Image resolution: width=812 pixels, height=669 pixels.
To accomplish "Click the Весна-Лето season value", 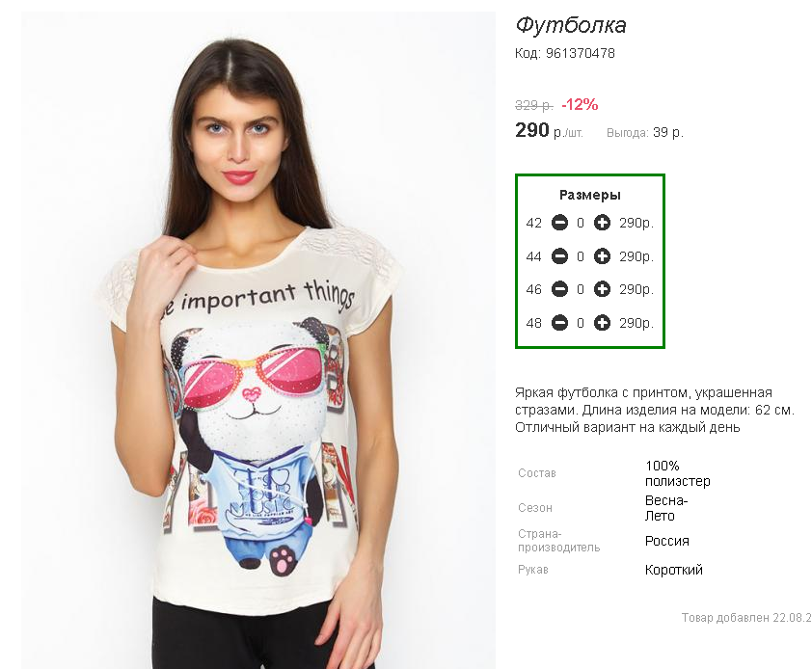I will click(666, 508).
